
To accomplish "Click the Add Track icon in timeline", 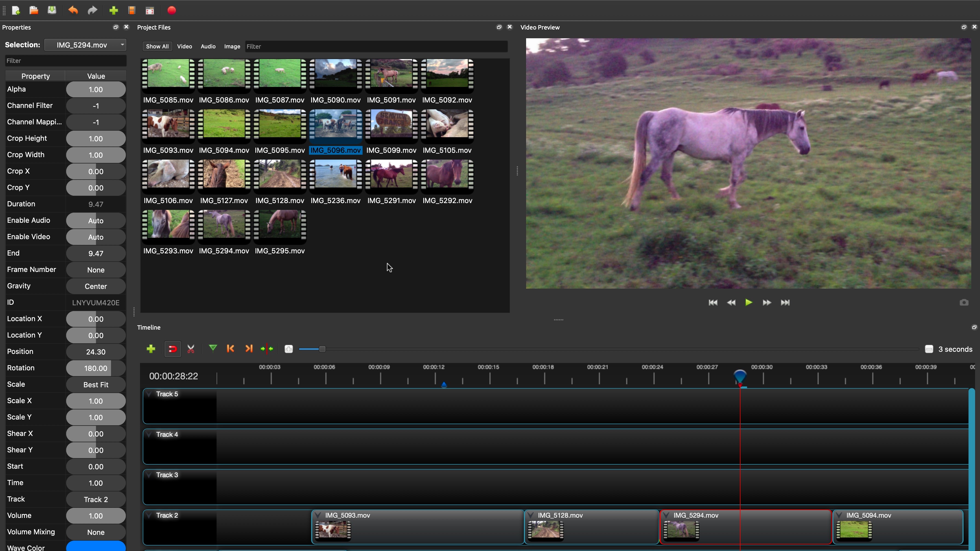I will click(151, 348).
